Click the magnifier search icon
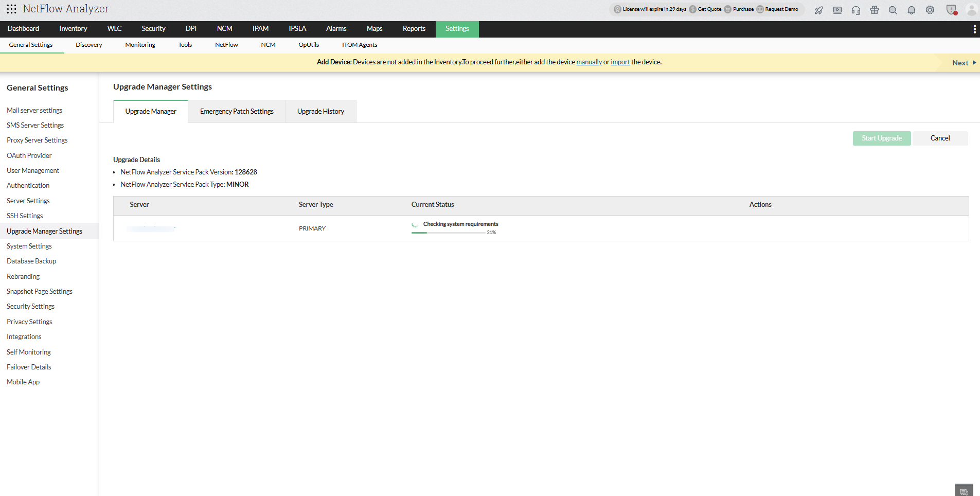 [893, 10]
